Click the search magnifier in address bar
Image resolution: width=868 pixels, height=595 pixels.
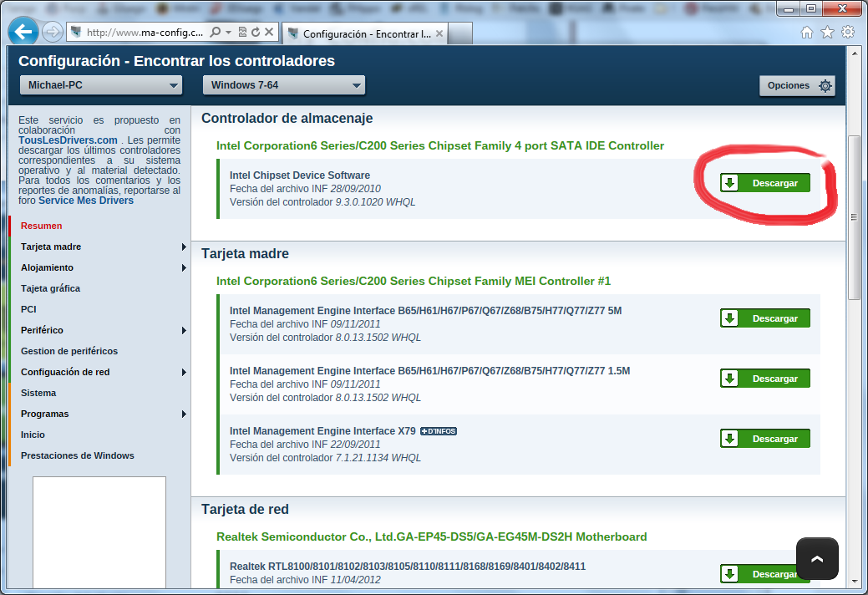click(216, 32)
